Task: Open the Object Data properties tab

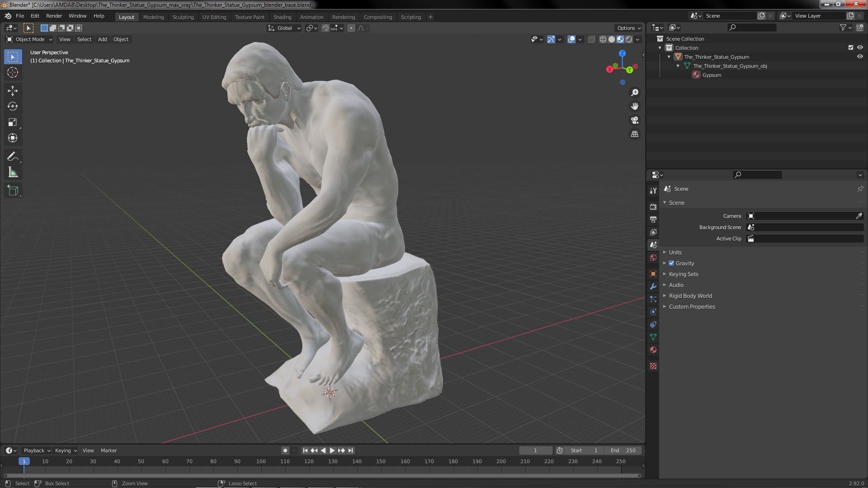Action: click(653, 337)
